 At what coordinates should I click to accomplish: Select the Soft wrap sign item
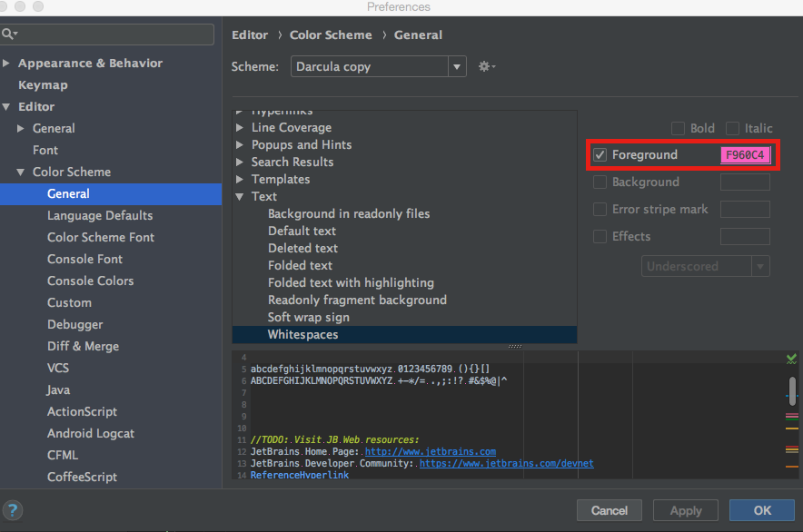pos(308,318)
